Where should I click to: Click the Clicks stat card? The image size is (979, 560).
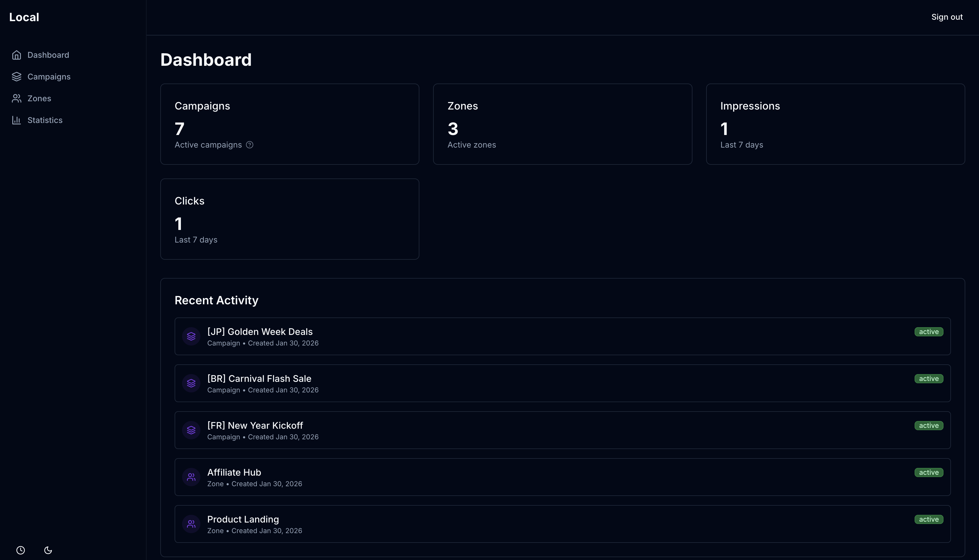[x=289, y=219]
